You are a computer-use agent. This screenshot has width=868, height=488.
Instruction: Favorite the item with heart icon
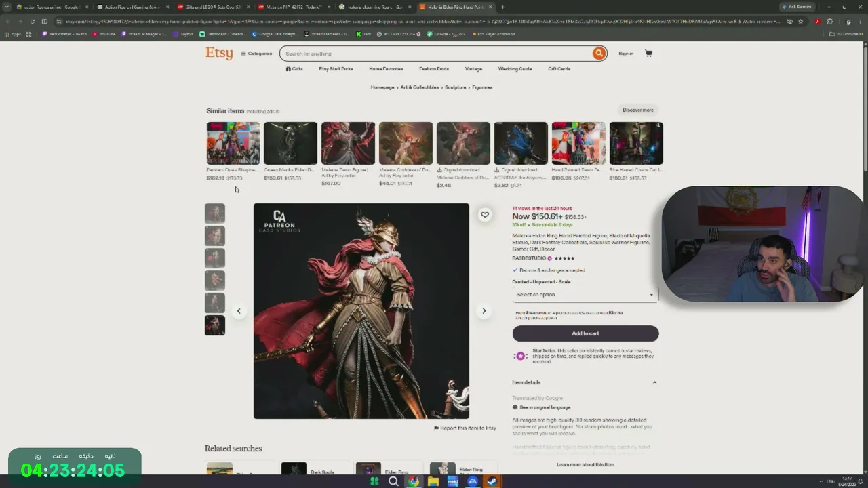coord(485,215)
